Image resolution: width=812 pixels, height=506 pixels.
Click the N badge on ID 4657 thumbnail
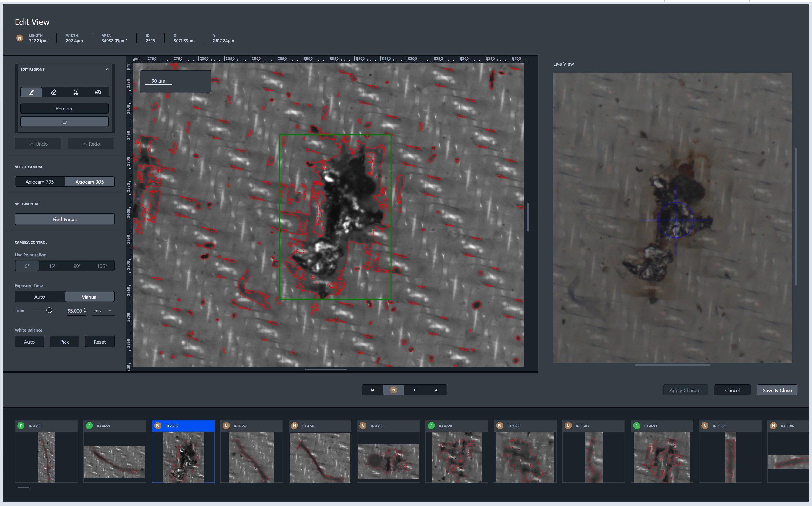tap(226, 426)
